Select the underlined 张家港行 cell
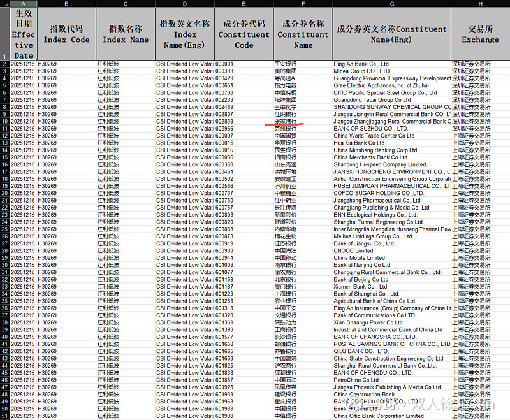The height and width of the screenshot is (420, 510). tap(303, 122)
